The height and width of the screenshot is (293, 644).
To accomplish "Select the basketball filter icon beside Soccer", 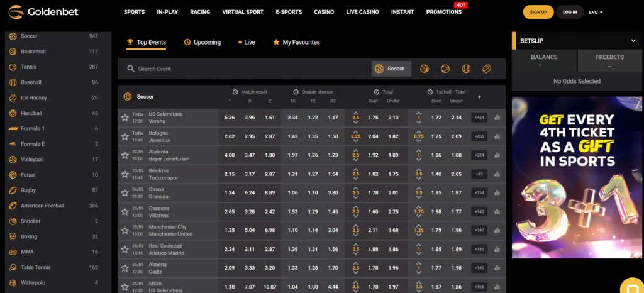I will (x=425, y=69).
